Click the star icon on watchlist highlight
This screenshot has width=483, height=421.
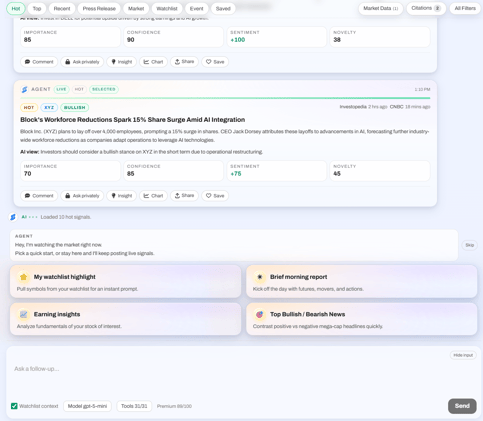click(23, 277)
